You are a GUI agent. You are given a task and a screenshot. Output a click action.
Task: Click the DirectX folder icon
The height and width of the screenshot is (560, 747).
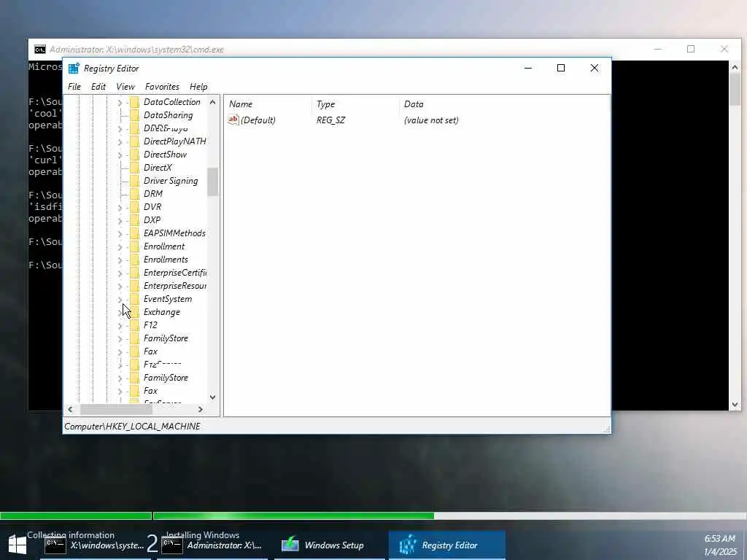[x=134, y=168]
